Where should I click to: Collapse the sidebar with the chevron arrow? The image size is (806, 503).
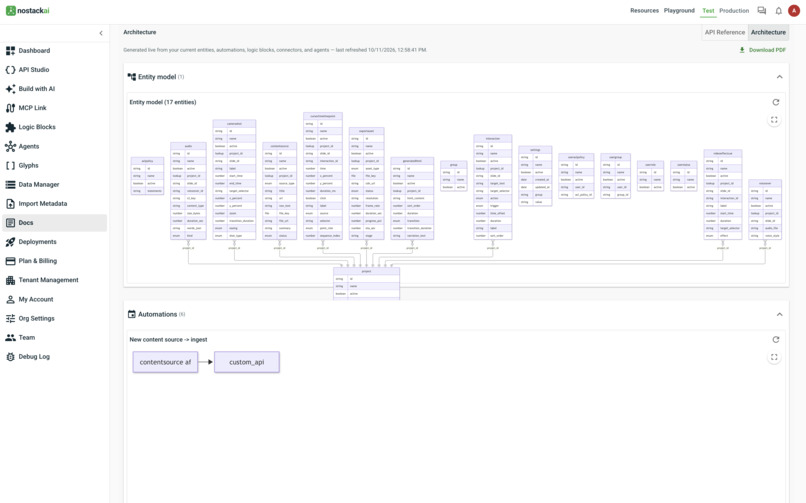tap(101, 33)
